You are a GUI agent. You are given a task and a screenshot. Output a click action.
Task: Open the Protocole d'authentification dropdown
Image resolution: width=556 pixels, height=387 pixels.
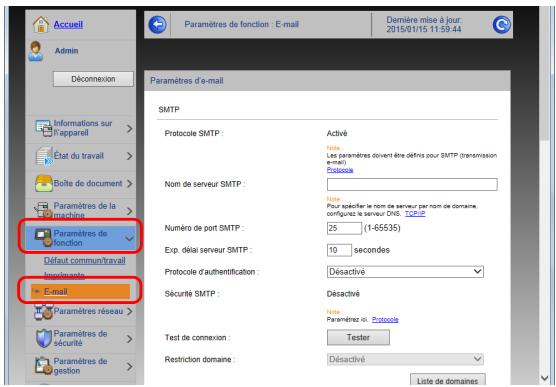click(x=405, y=272)
